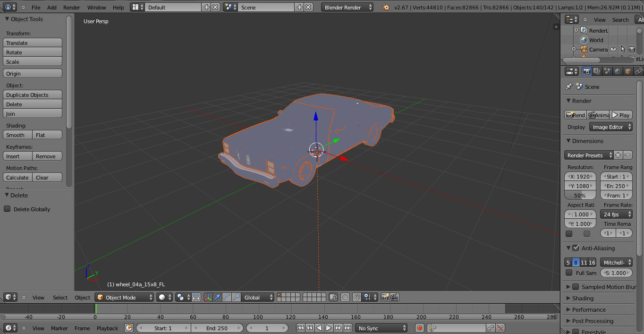The width and height of the screenshot is (644, 334).
Task: Pin the properties panel context
Action: coord(569,86)
